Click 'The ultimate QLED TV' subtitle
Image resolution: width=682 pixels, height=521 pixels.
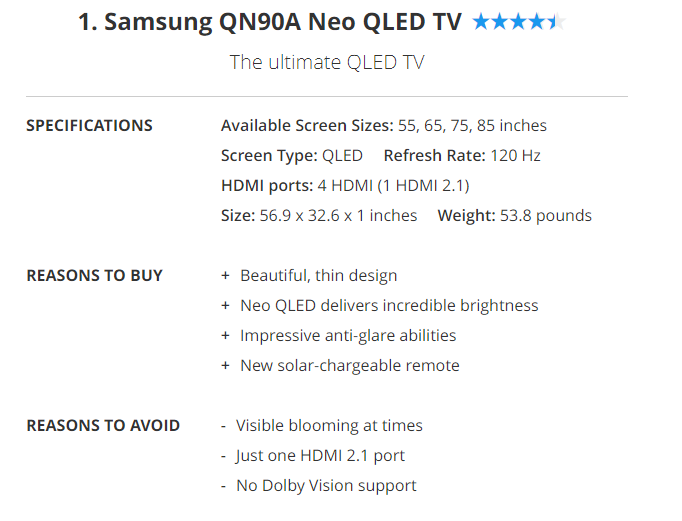pyautogui.click(x=327, y=62)
